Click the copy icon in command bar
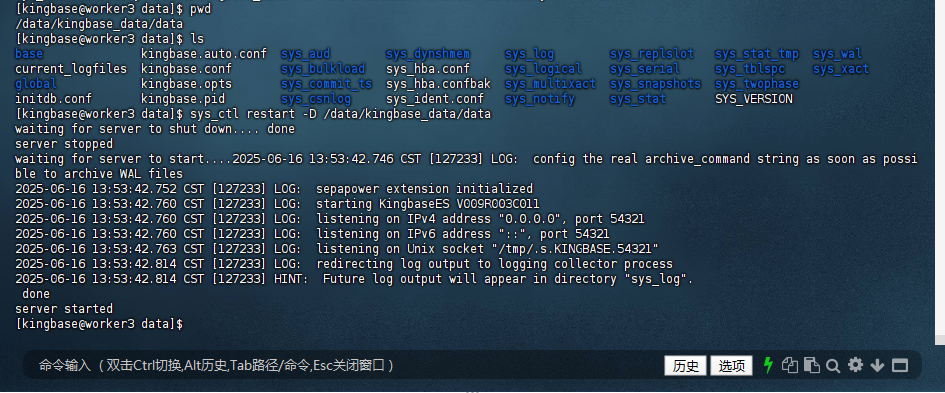 point(790,365)
